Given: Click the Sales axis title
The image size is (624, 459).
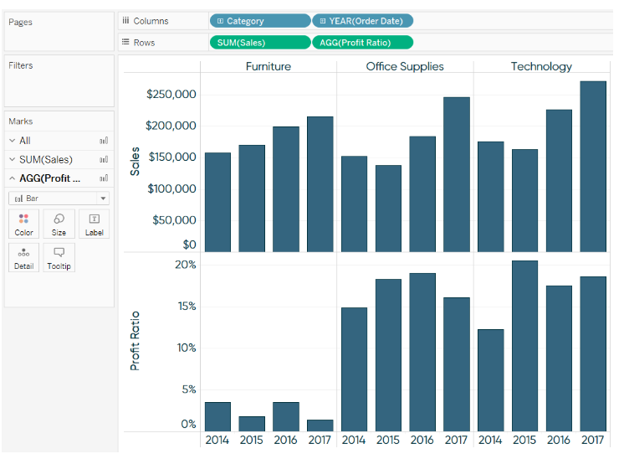Looking at the screenshot, I should coord(135,161).
